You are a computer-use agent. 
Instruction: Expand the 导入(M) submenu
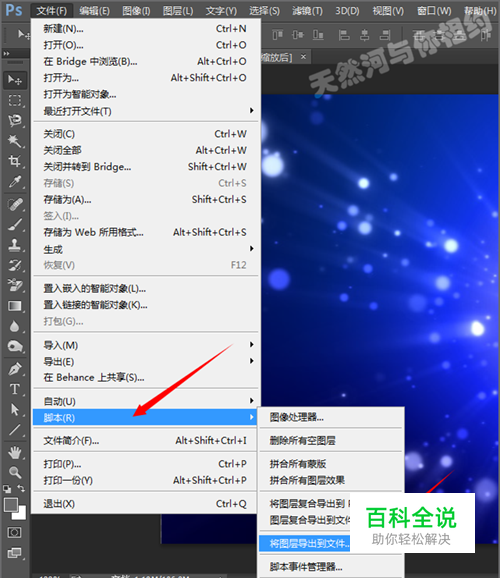coord(145,345)
